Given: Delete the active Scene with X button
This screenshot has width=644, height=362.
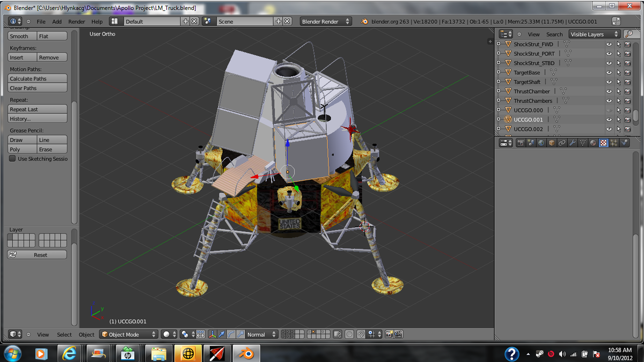Looking at the screenshot, I should [287, 21].
